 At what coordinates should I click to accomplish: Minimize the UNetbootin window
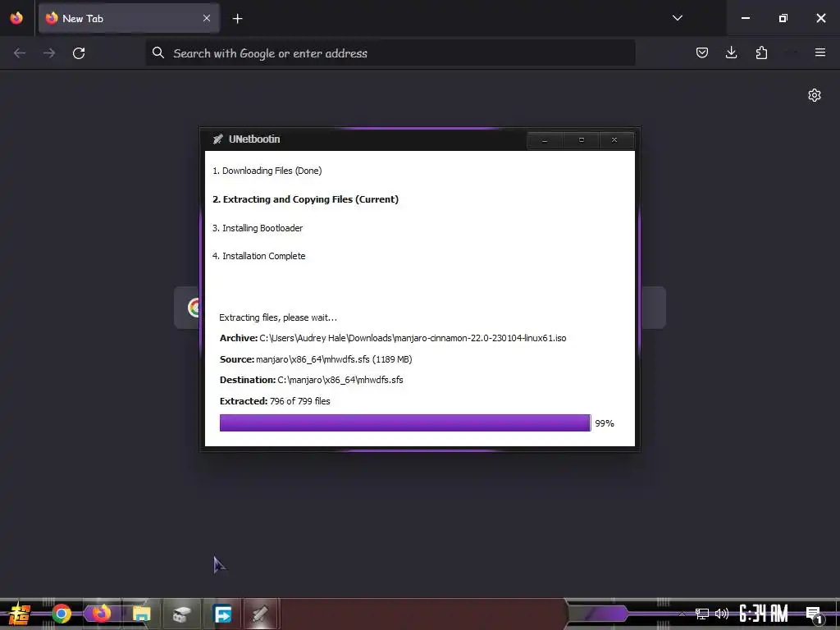545,140
